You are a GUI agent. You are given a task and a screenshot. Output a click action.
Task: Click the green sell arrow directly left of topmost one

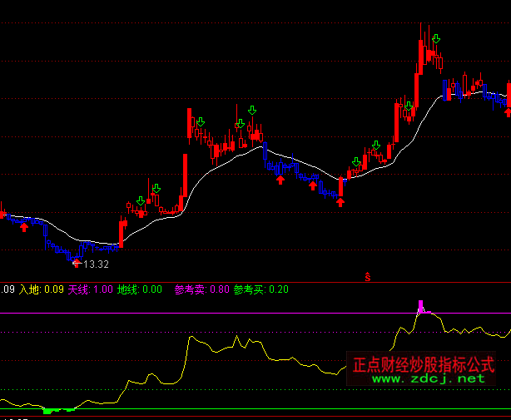point(408,106)
